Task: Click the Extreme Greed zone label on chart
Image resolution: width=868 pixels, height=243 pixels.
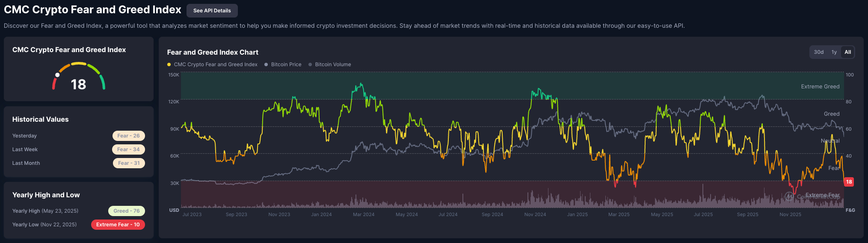Action: tap(820, 87)
